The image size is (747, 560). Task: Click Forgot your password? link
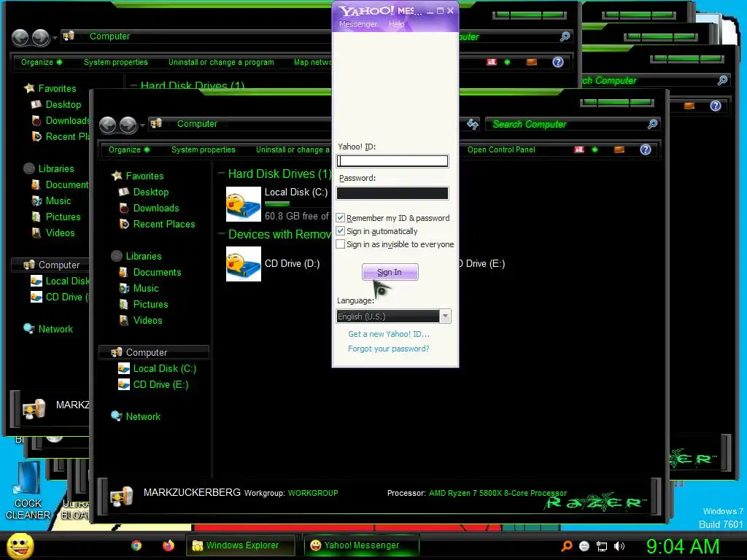[388, 349]
